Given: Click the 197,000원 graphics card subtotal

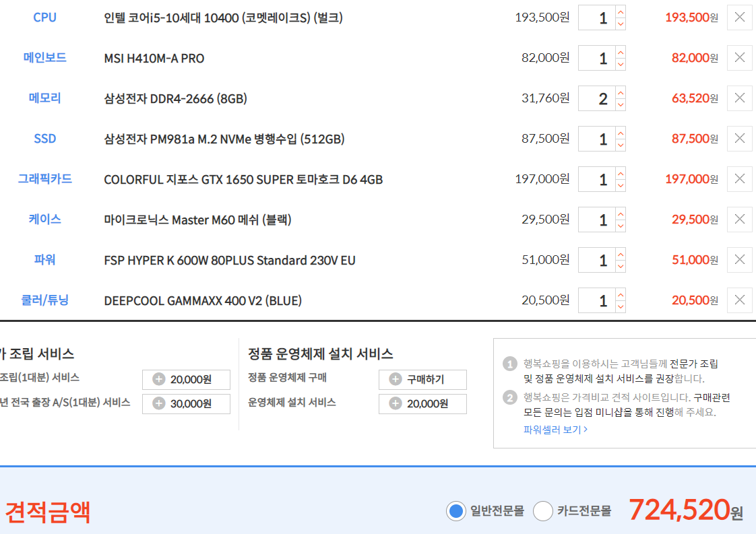Looking at the screenshot, I should (692, 179).
